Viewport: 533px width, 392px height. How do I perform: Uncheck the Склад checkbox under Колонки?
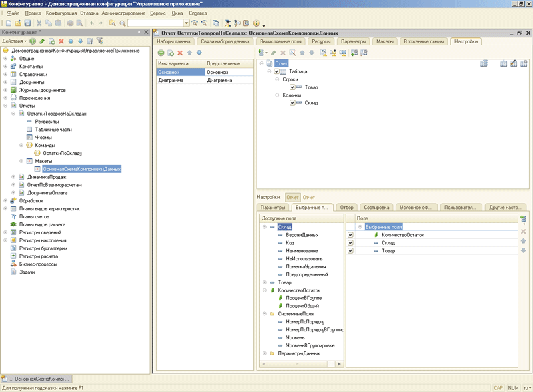click(x=293, y=102)
